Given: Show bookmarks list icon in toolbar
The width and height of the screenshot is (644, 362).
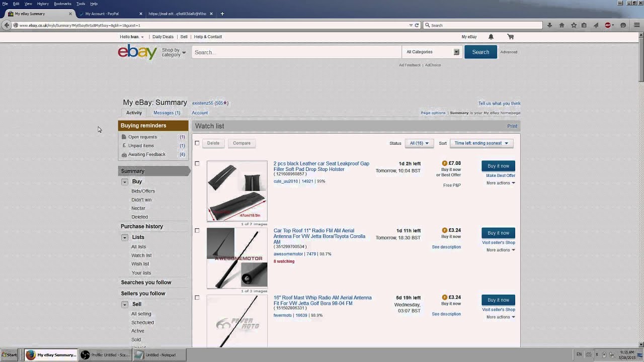Looking at the screenshot, I should pyautogui.click(x=584, y=25).
